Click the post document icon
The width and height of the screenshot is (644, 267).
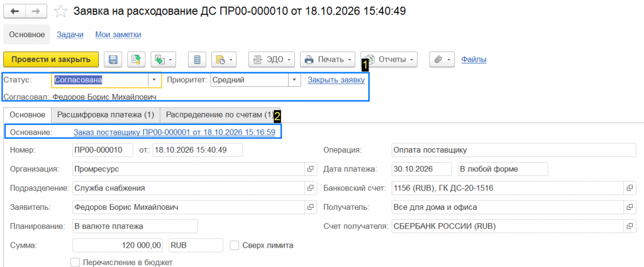click(136, 60)
